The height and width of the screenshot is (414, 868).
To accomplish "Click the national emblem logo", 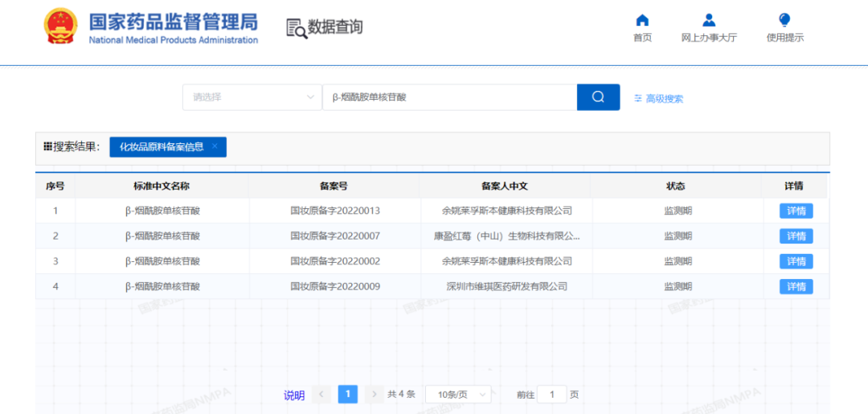I will tap(61, 27).
